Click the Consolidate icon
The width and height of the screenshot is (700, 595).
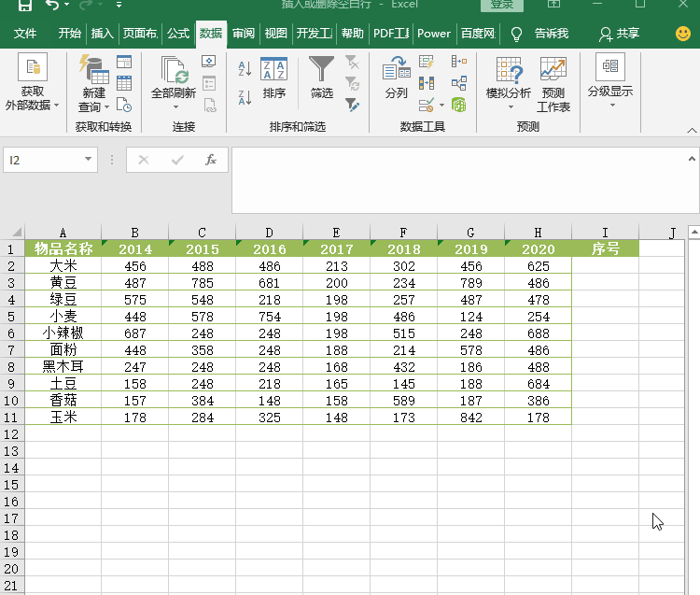(x=459, y=62)
